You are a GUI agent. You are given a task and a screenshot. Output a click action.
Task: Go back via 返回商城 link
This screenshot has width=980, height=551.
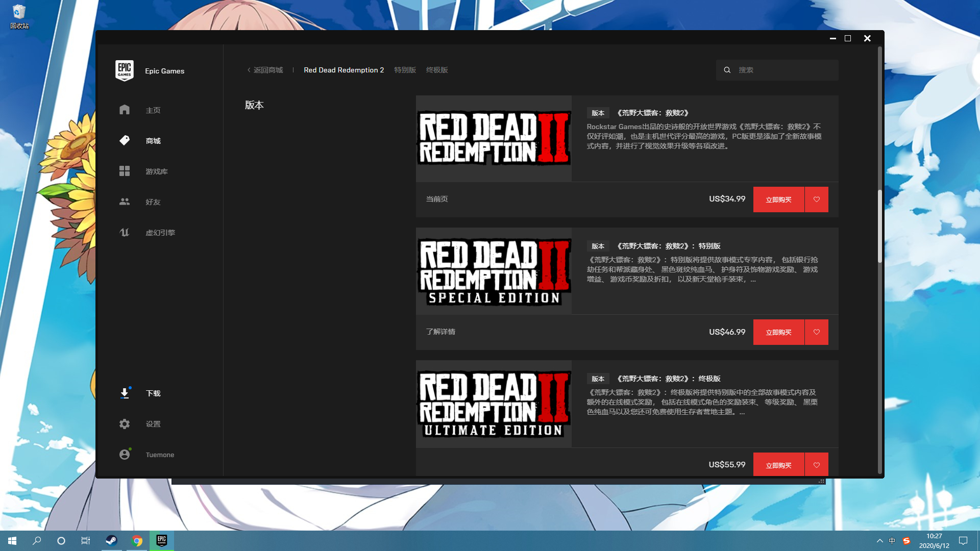coord(265,70)
